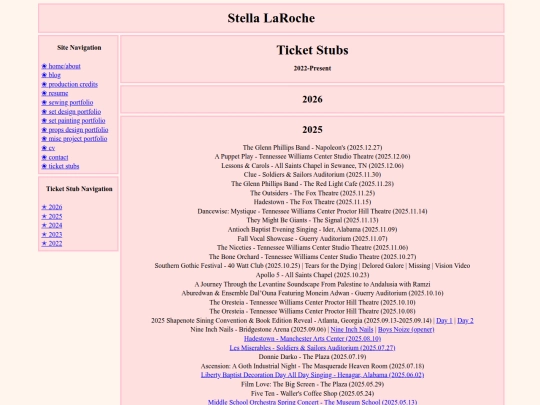This screenshot has width=540, height=405.
Task: Select The Oresteia (2025.10.10) entry
Action: [312, 303]
